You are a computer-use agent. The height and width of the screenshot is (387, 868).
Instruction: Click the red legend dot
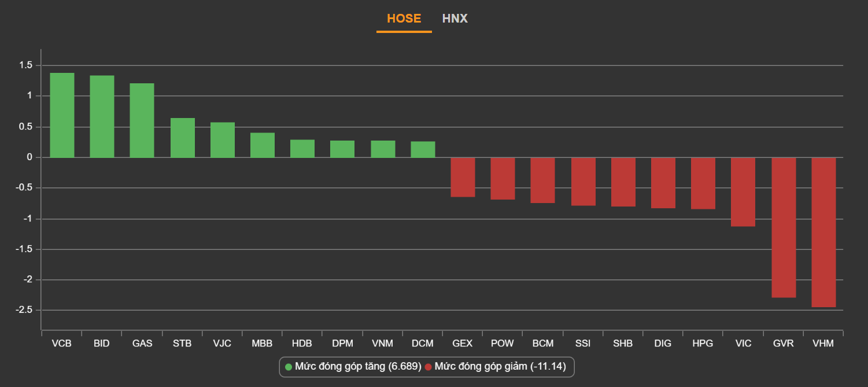[429, 367]
